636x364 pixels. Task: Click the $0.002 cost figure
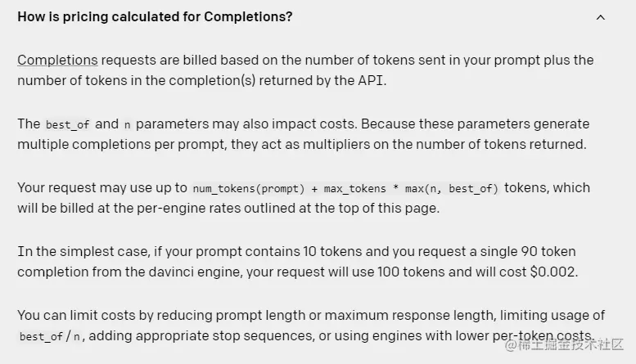click(x=553, y=272)
